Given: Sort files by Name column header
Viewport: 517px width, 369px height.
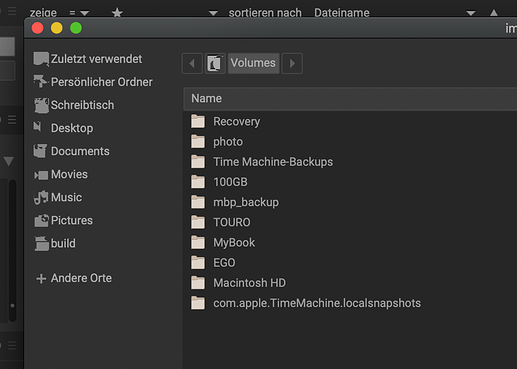Looking at the screenshot, I should (x=350, y=99).
